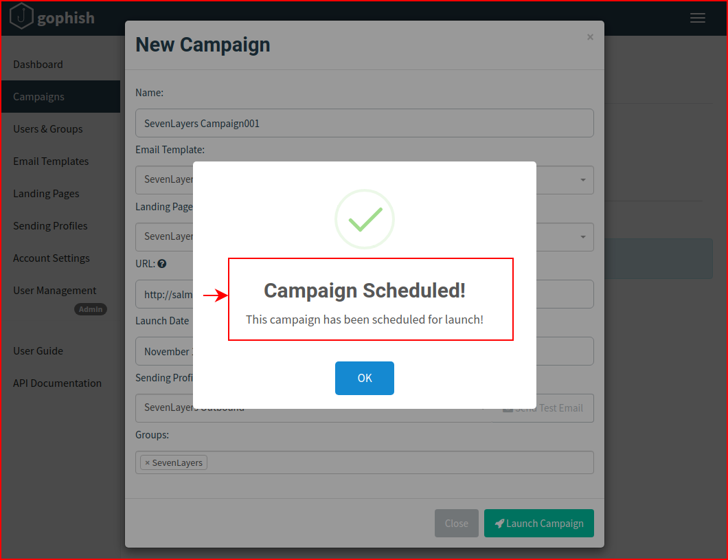Open the API Documentation link
Screen dimensions: 728x560
point(57,383)
